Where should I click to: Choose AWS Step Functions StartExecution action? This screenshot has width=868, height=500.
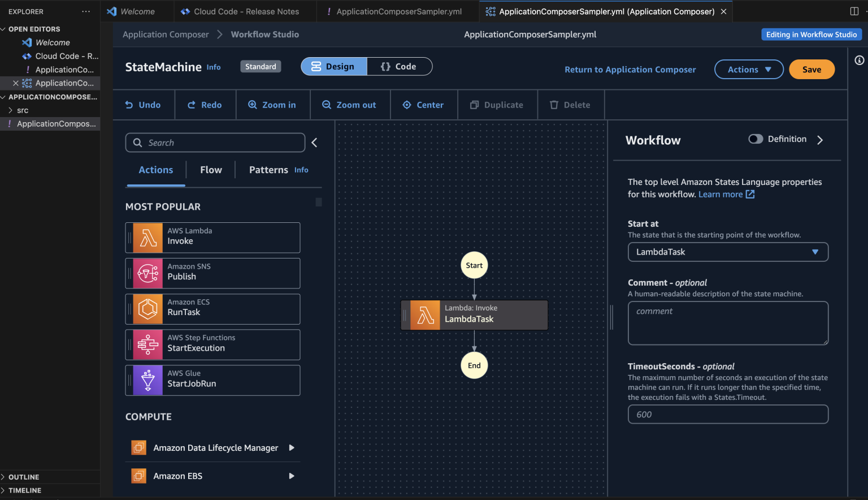click(212, 344)
